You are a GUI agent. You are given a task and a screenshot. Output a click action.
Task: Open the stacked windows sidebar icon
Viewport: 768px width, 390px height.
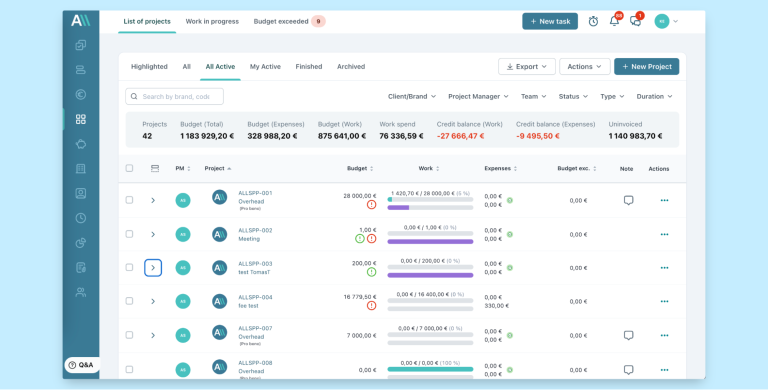(x=81, y=45)
